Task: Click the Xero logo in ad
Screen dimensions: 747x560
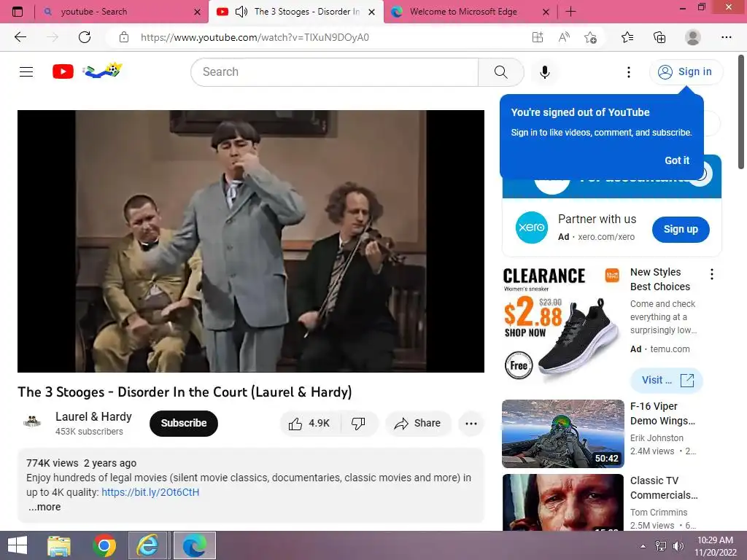Action: pyautogui.click(x=531, y=227)
